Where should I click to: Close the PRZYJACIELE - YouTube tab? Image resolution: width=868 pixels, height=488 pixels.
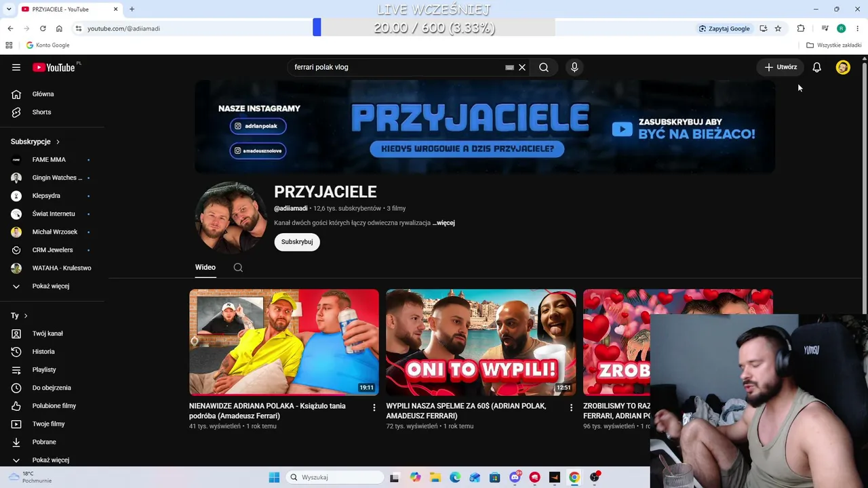click(115, 9)
